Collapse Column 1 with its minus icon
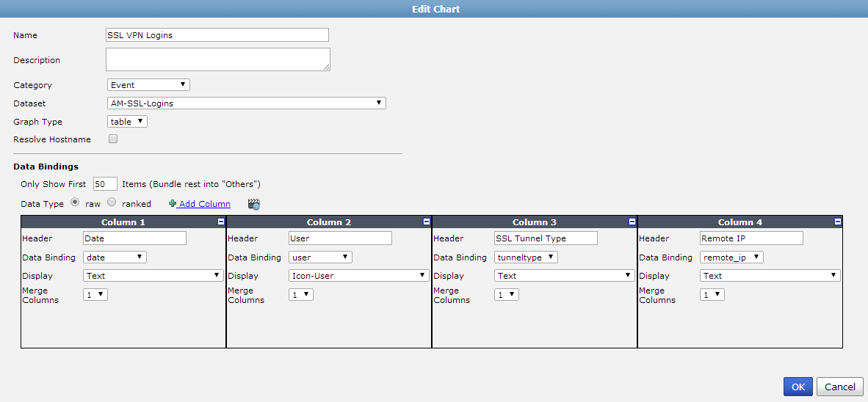Image resolution: width=868 pixels, height=402 pixels. pos(221,222)
